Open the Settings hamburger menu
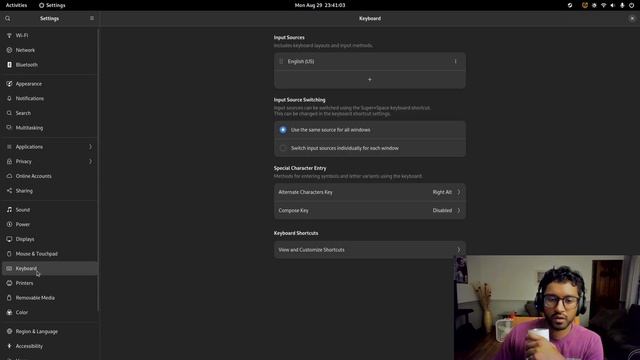Screen dimensions: 640x360 92,18
